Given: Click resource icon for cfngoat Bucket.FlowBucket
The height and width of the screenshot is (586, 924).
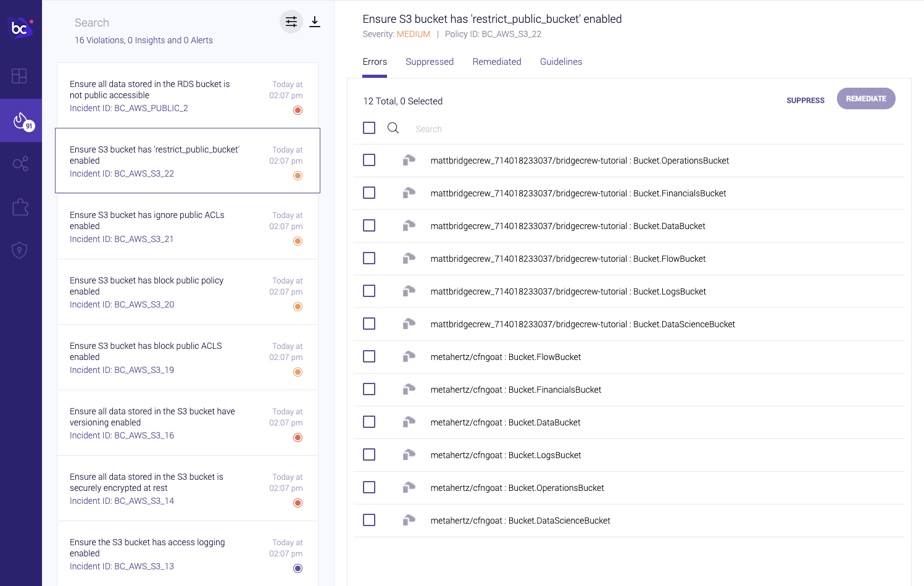Looking at the screenshot, I should pyautogui.click(x=409, y=357).
